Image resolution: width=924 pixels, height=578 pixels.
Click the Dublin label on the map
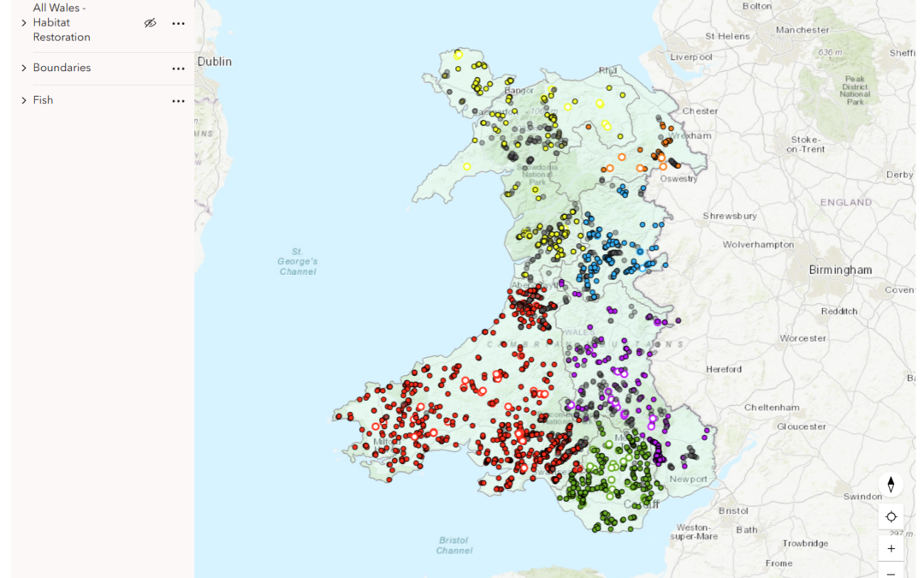click(x=215, y=62)
